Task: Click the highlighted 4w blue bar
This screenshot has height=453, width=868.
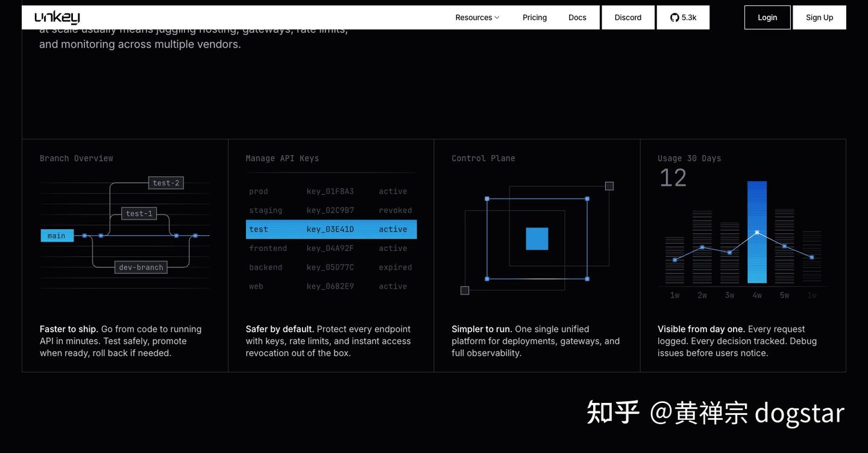Action: point(757,232)
